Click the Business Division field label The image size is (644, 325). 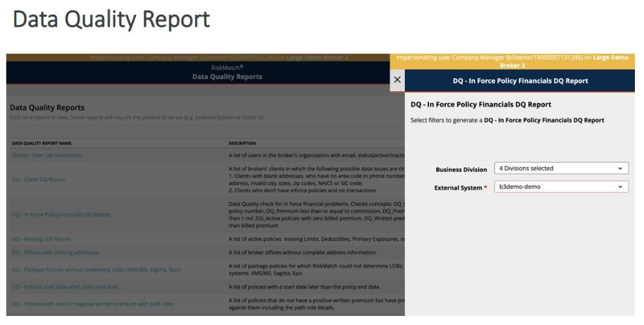click(461, 170)
